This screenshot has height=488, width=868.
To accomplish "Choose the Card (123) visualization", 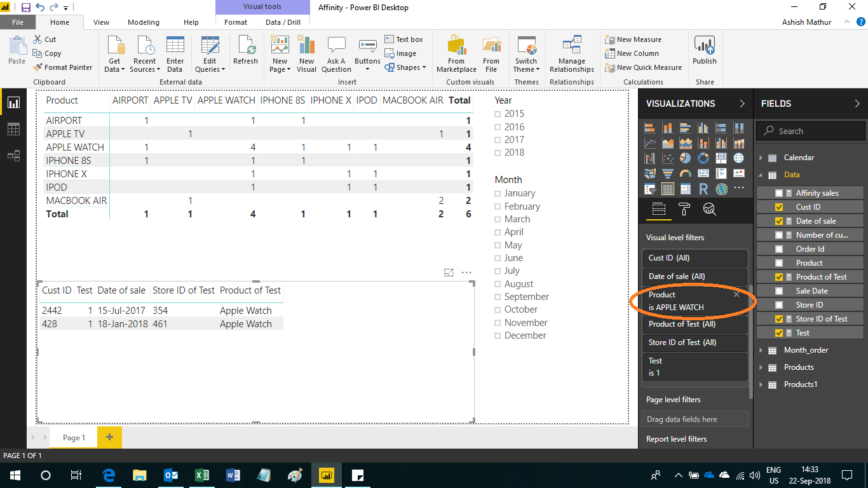I will coord(703,173).
